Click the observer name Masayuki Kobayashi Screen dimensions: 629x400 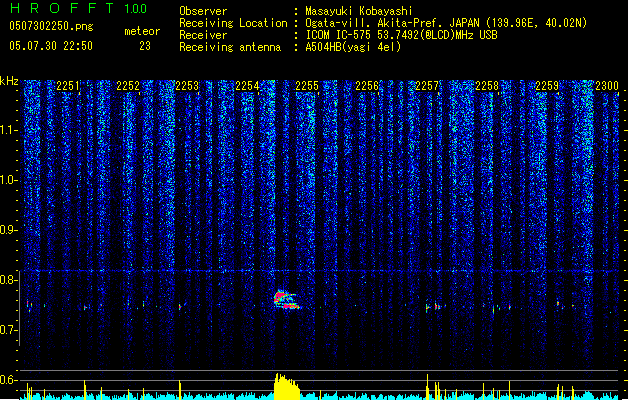pyautogui.click(x=359, y=11)
